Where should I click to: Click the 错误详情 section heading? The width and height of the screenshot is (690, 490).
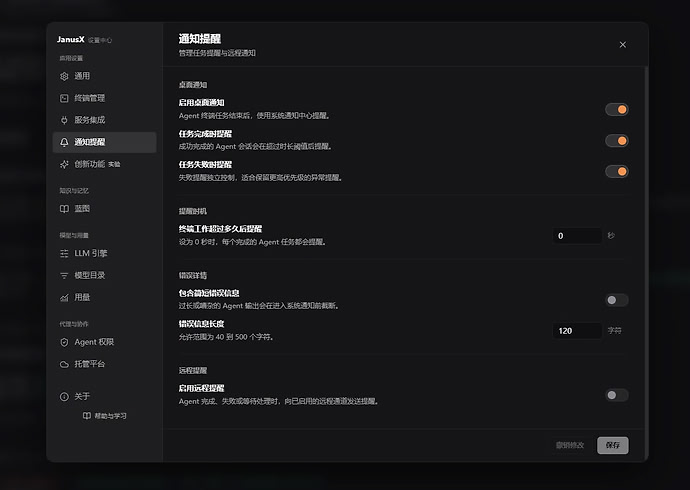point(193,275)
